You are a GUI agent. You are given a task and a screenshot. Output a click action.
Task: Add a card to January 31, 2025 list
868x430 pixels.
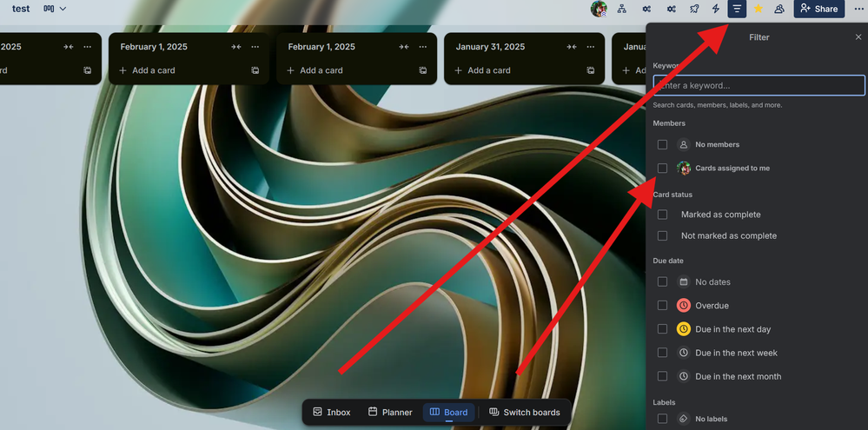483,70
